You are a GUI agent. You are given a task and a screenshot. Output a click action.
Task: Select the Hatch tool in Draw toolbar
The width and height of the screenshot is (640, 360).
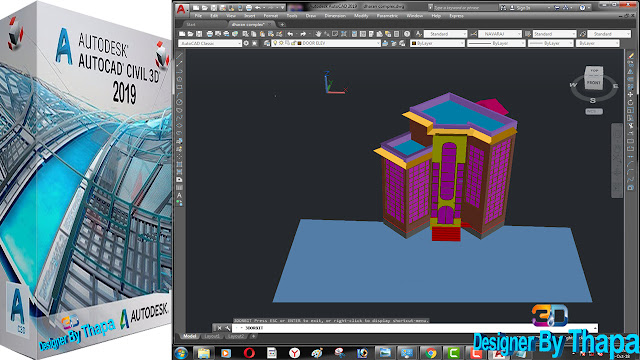179,164
